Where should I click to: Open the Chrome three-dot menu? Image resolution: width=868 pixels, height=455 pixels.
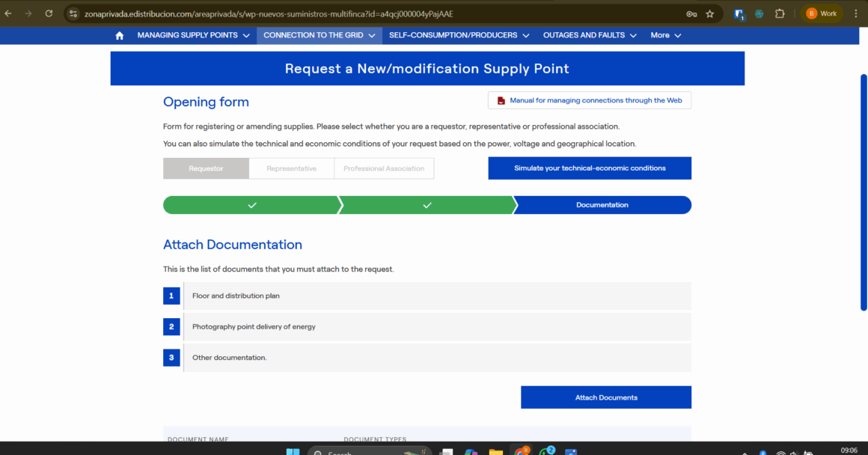[x=856, y=13]
